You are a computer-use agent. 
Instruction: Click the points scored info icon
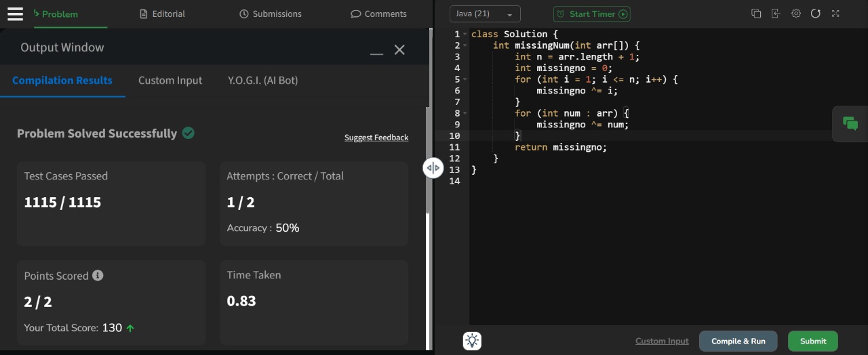[x=98, y=276]
